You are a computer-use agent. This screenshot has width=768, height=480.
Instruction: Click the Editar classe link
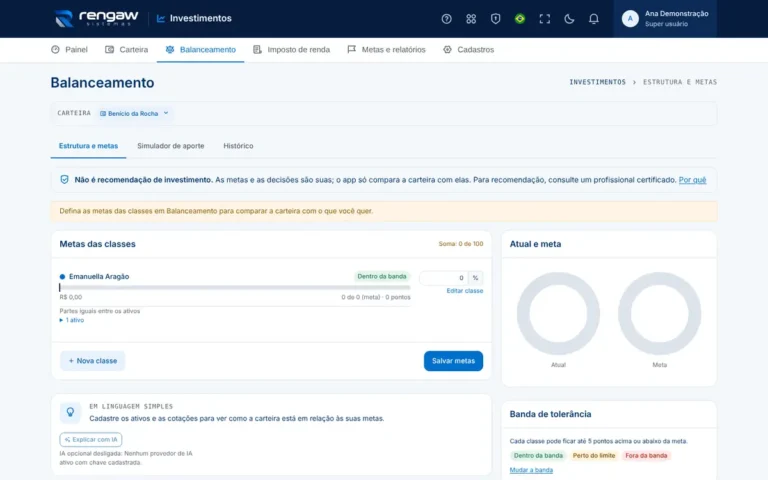(x=464, y=291)
